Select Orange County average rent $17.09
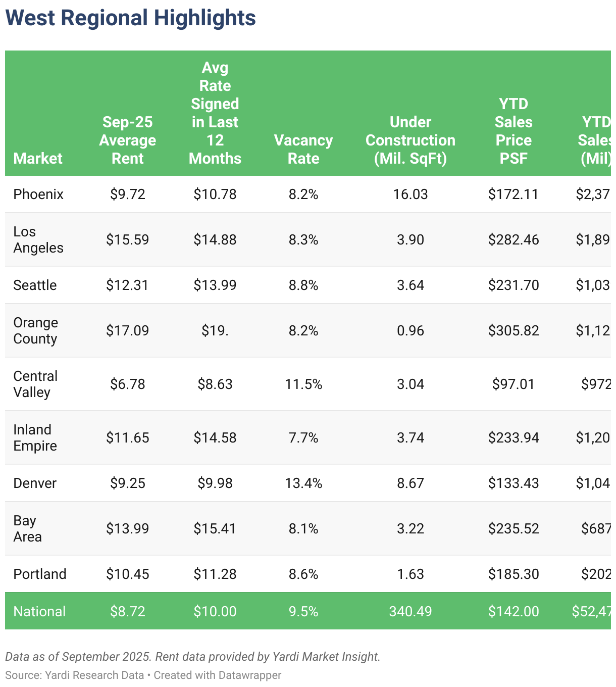 (x=128, y=330)
